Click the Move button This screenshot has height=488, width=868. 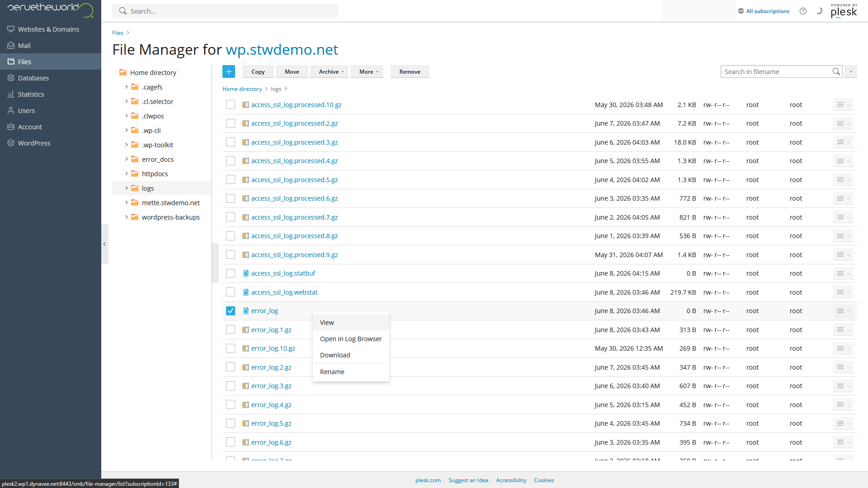[x=292, y=71]
